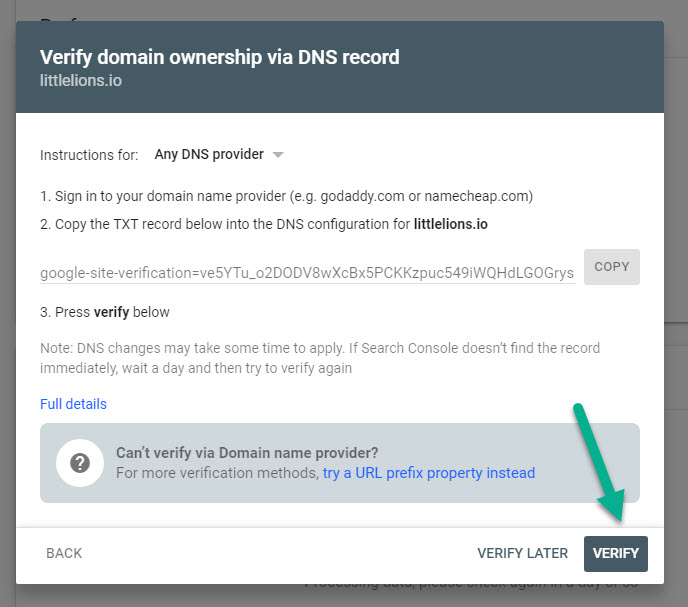Click the DNS changes note text

tap(320, 358)
